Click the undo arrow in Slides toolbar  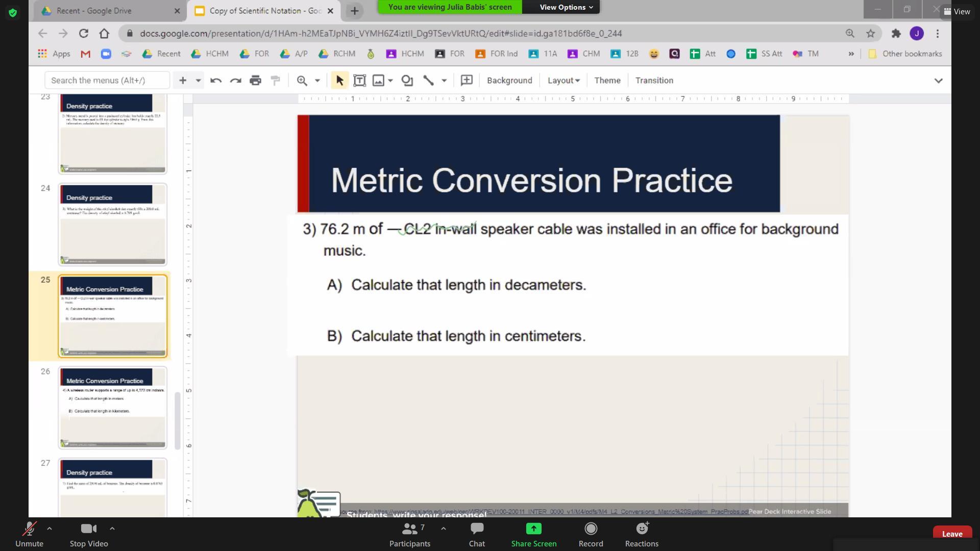[215, 81]
